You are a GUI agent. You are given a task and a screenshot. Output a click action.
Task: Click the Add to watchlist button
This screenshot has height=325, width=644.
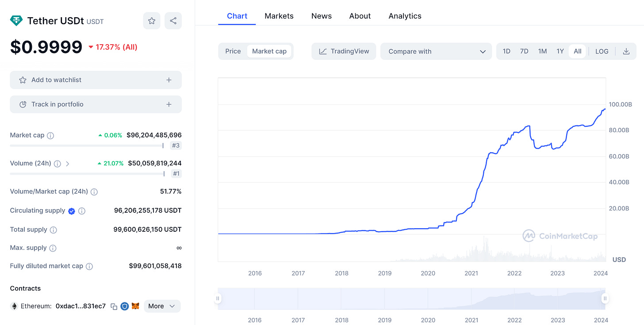(x=96, y=80)
